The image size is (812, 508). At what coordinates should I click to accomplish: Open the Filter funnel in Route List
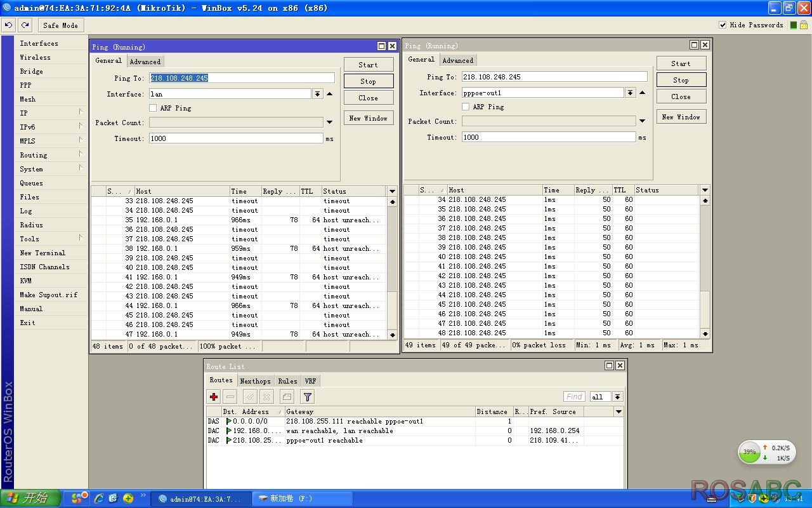(x=308, y=397)
